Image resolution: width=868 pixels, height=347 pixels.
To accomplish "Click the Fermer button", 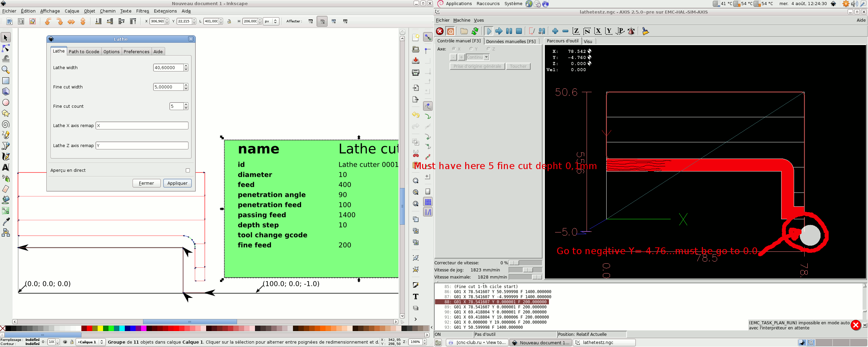I will (x=146, y=183).
